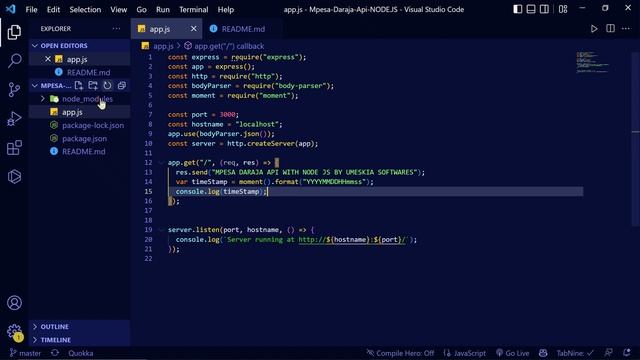Toggle Compile Hero in status bar
Screen dimensions: 640x360
400,353
